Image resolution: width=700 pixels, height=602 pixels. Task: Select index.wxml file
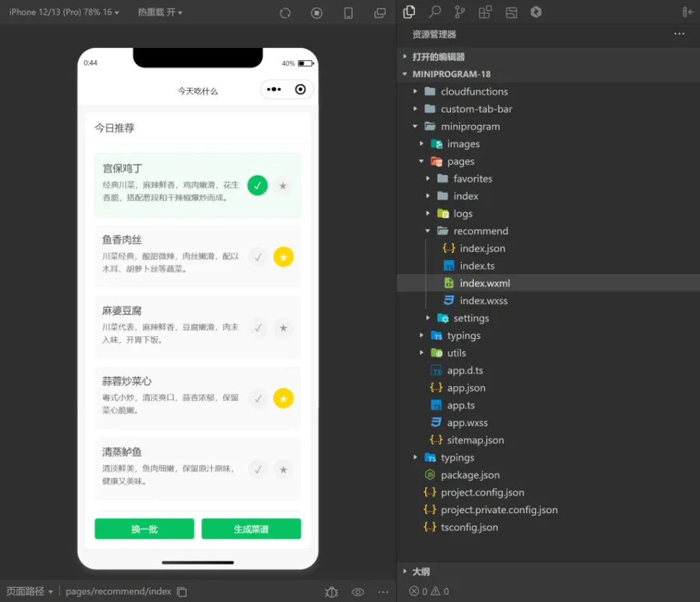pos(548,283)
